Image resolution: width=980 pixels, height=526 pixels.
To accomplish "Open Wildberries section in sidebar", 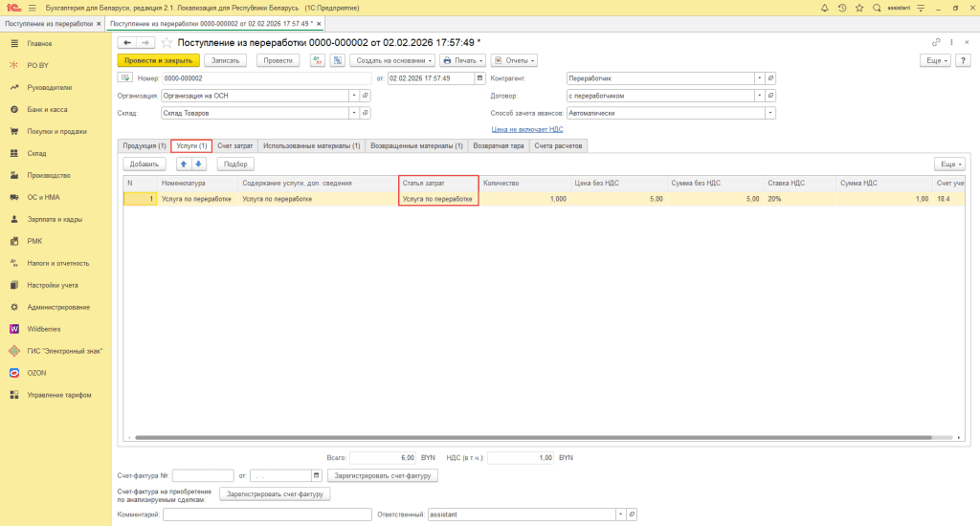I will (44, 329).
